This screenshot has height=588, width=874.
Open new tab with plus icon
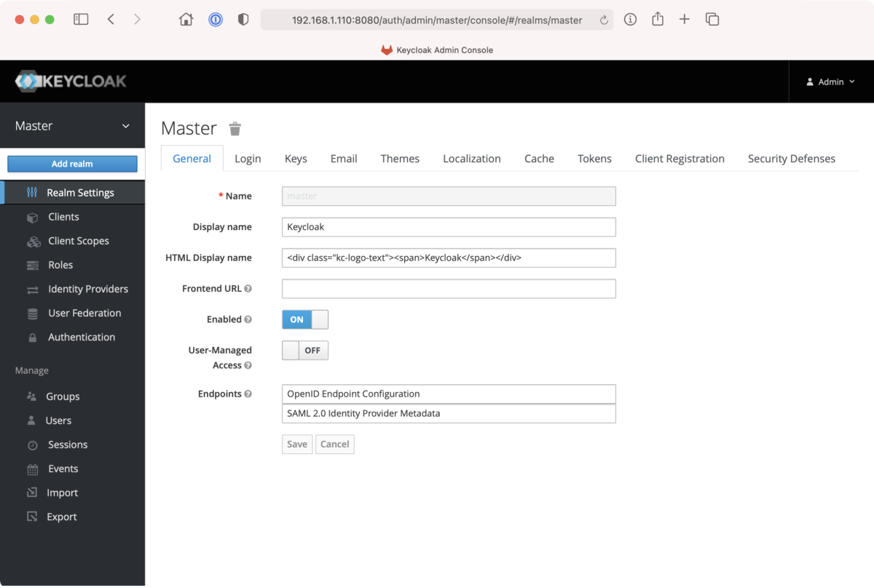point(685,20)
